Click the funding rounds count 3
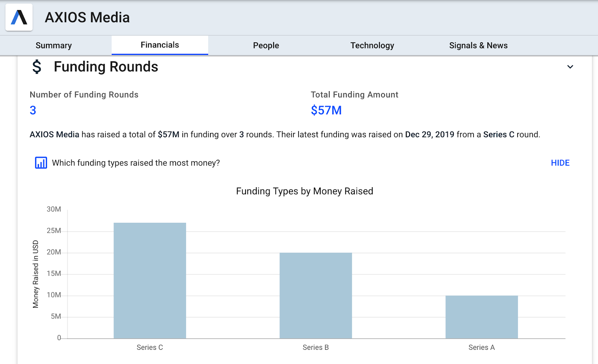This screenshot has width=598, height=364. click(33, 110)
